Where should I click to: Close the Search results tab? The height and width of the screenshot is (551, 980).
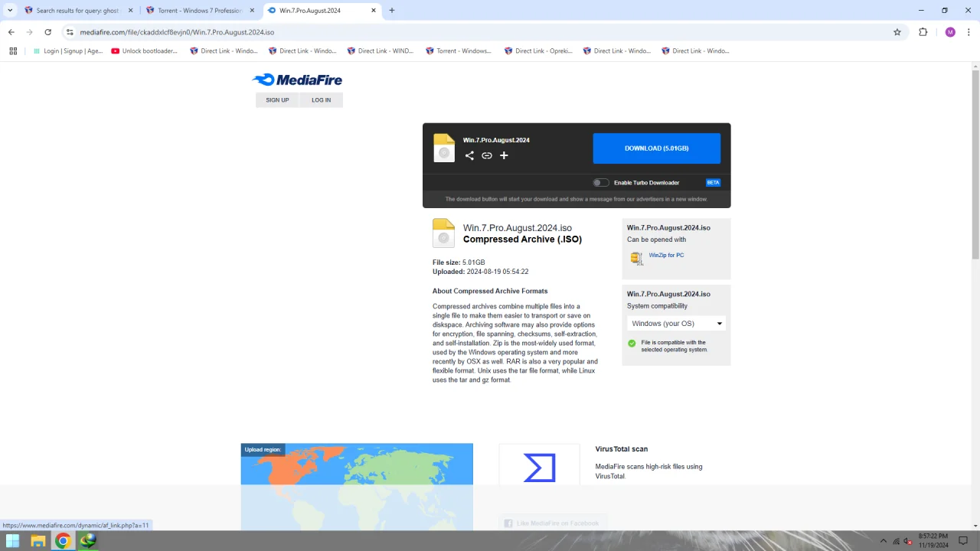coord(131,11)
